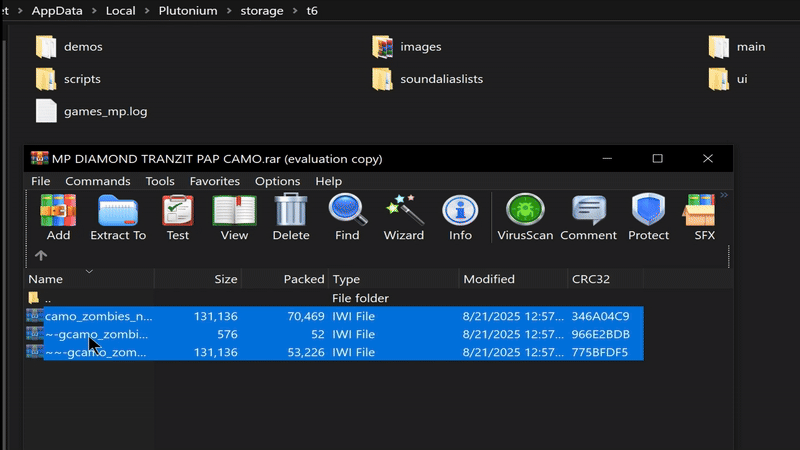800x450 pixels.
Task: Click the CRC32 value 966E2BDB
Action: [601, 334]
